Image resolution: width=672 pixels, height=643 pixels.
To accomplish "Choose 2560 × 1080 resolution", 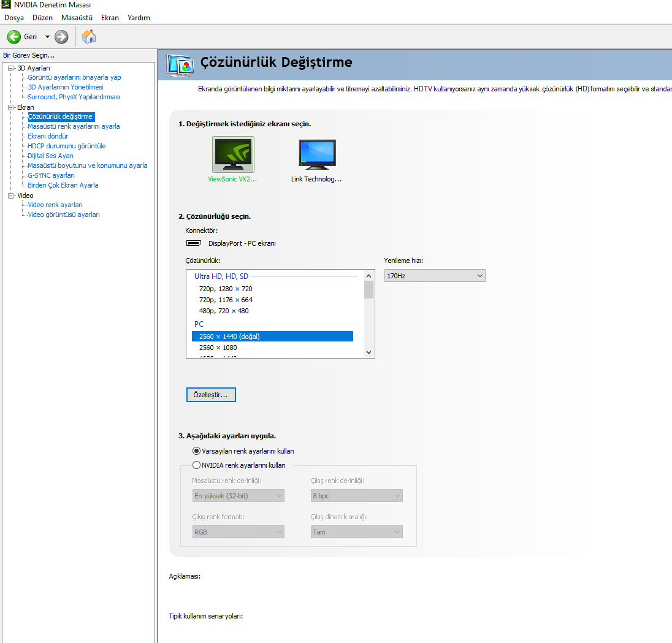I will [218, 348].
